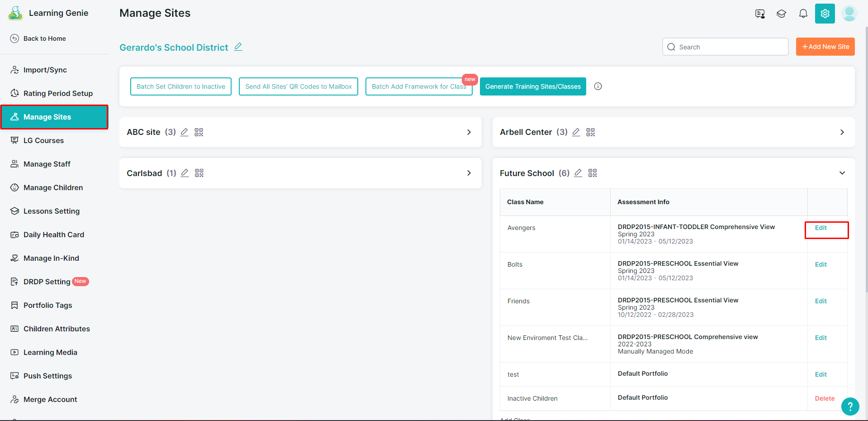
Task: Click the Learning Media sidebar icon
Action: click(14, 352)
